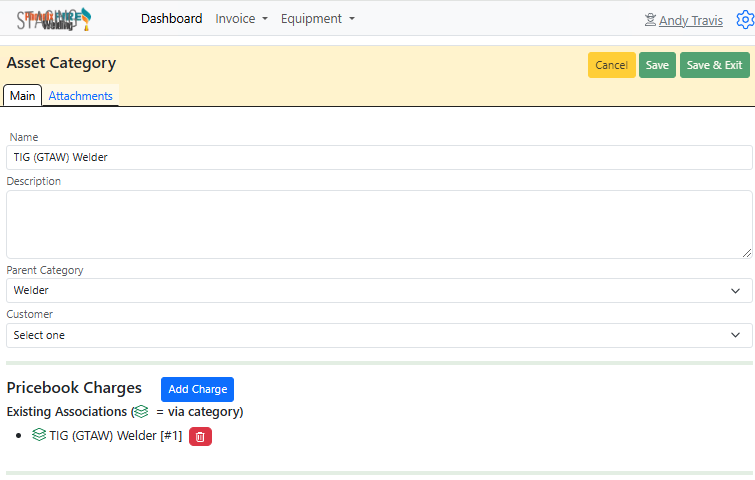Click the blue Add Charge button

[x=197, y=389]
